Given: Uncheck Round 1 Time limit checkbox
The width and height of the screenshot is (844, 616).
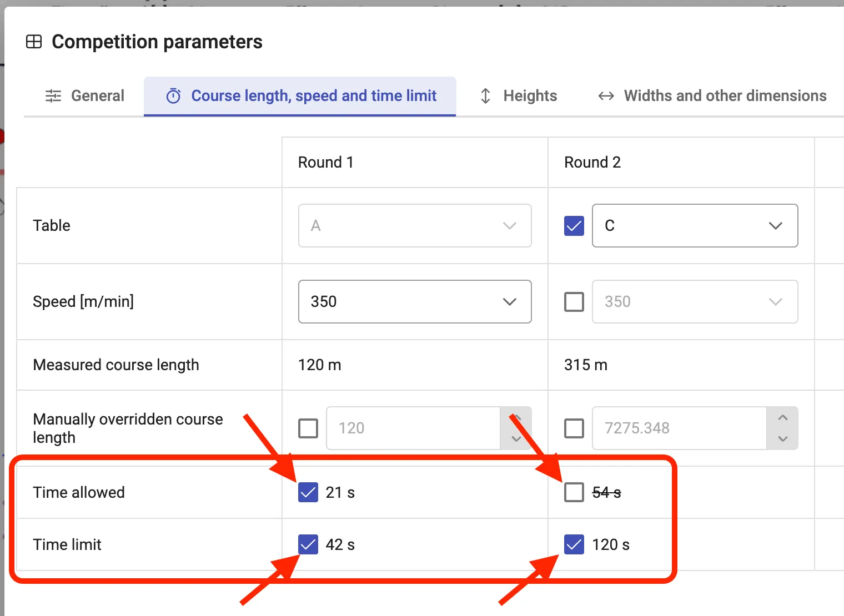Looking at the screenshot, I should click(308, 544).
